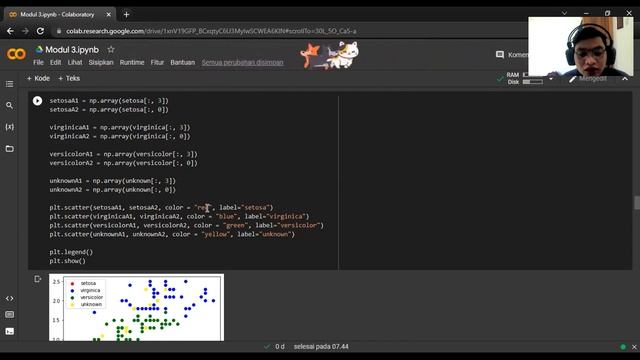Click the notebook title Modul 3.ipynb
This screenshot has height=360, width=640.
click(x=72, y=50)
